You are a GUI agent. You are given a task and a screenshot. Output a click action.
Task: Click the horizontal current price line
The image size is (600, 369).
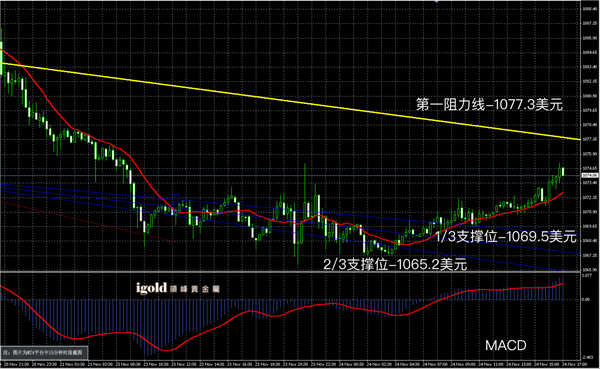[291, 175]
